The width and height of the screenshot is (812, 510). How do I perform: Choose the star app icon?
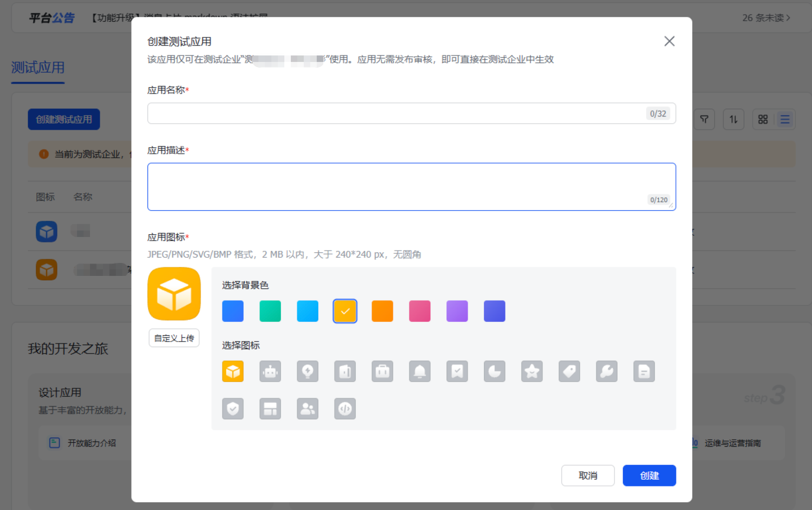(532, 371)
